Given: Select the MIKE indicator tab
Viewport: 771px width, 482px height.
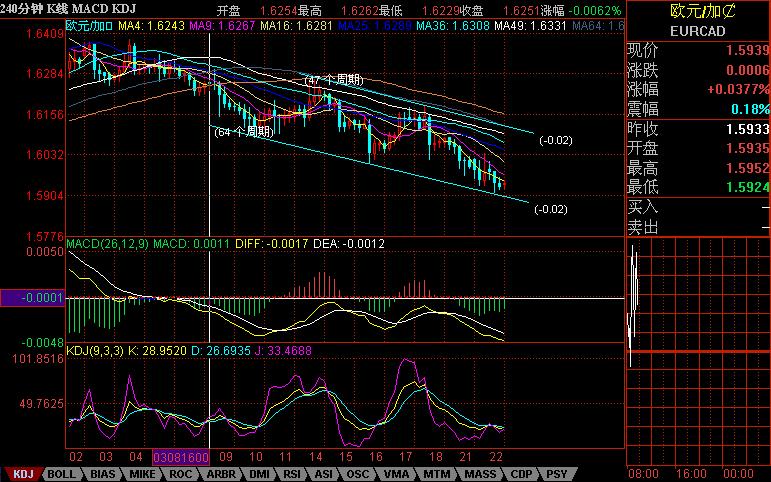Looking at the screenshot, I should 142,474.
